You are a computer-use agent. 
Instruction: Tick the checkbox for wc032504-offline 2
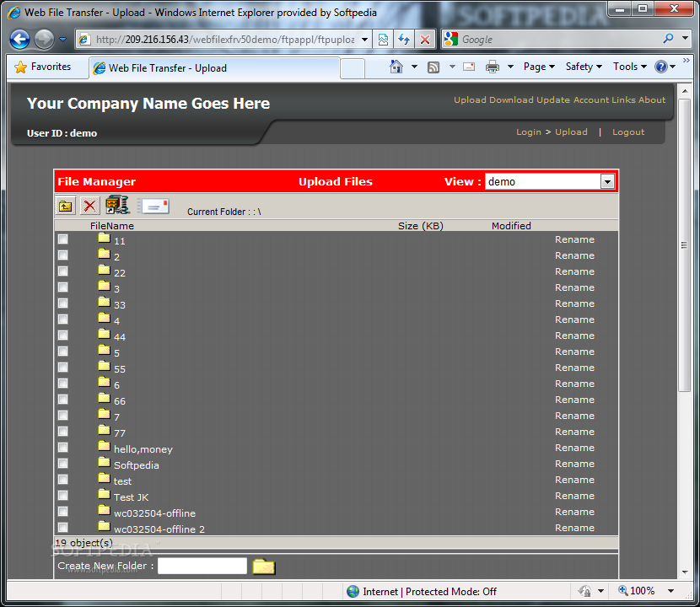(x=63, y=528)
